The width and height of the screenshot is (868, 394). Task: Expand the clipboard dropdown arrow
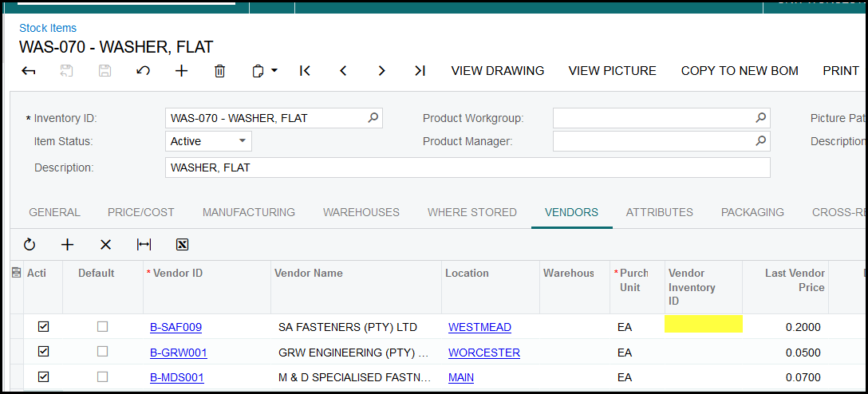tap(274, 71)
